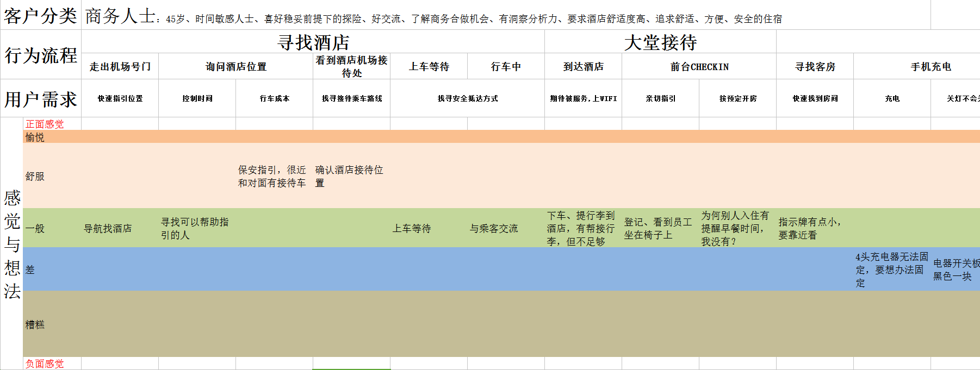This screenshot has height=370, width=980.
Task: Select the 询问酒店位置 step cell
Action: click(236, 67)
